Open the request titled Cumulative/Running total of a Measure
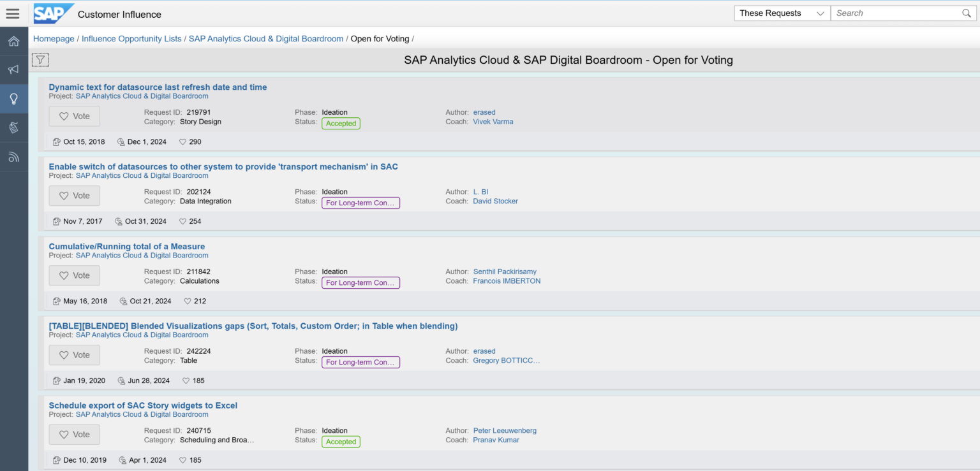980x471 pixels. click(x=126, y=246)
